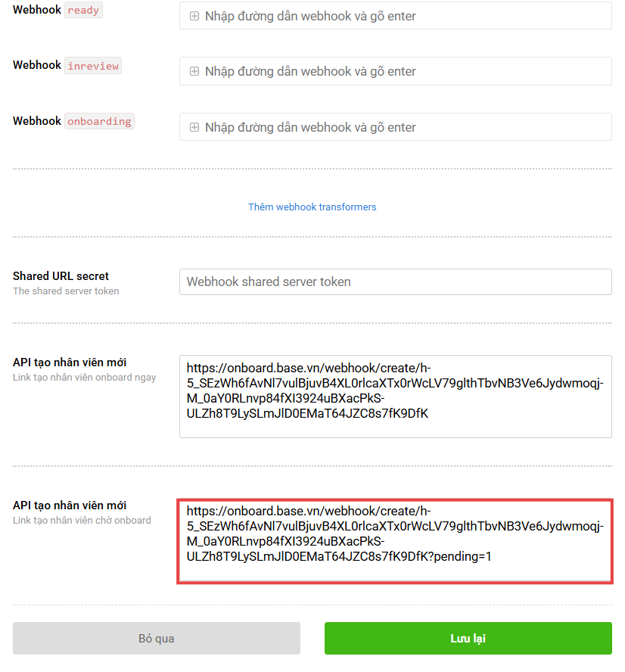Viewport: 625px width, 672px height.
Task: Click 'Link tạo nhân viên chờ onboard' subtitle
Action: [82, 521]
